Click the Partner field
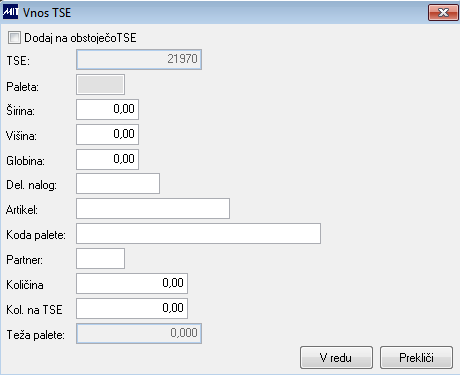This screenshot has width=460, height=375. [100, 258]
